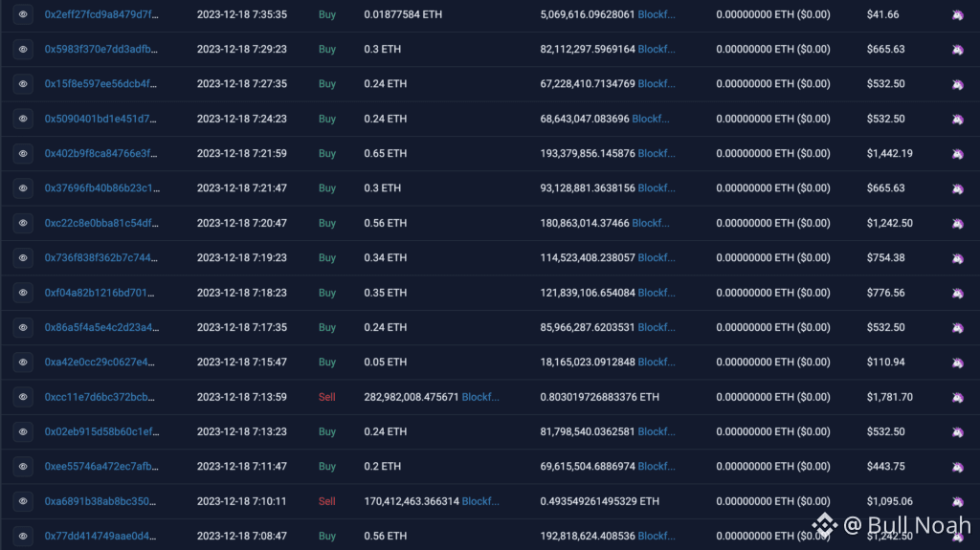Click the 0.01877584 ETH amount

[x=403, y=14]
